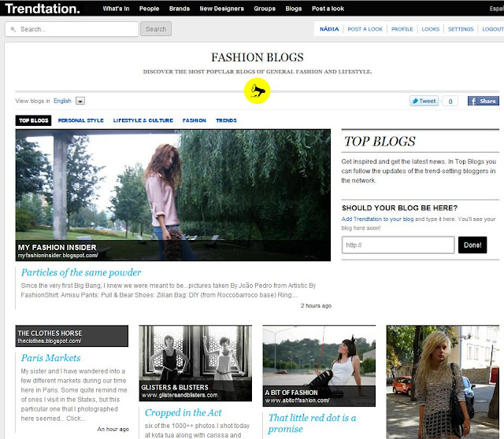Screen dimensions: 504x439
Task: Switch to the Fashion tab
Action: 195,120
